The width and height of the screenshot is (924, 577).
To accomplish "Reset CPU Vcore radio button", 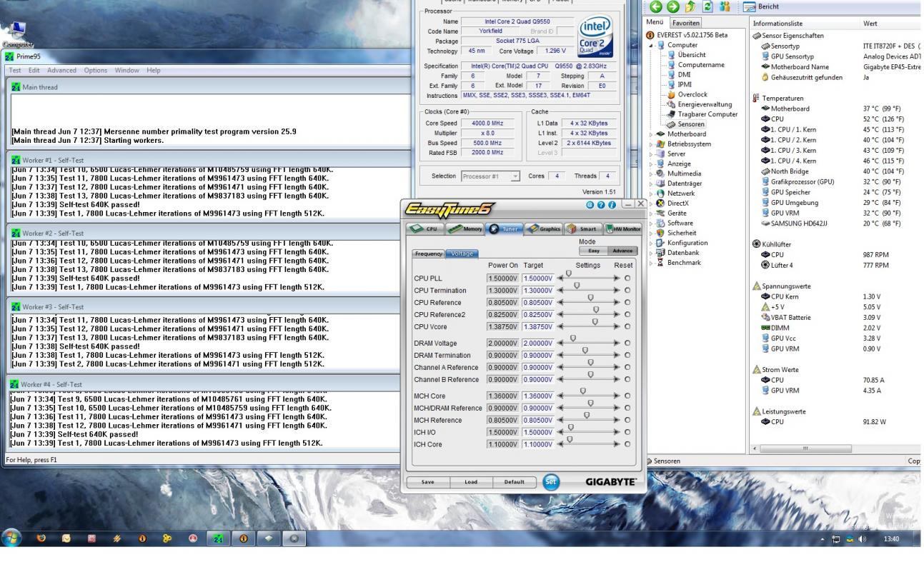I will (x=627, y=327).
